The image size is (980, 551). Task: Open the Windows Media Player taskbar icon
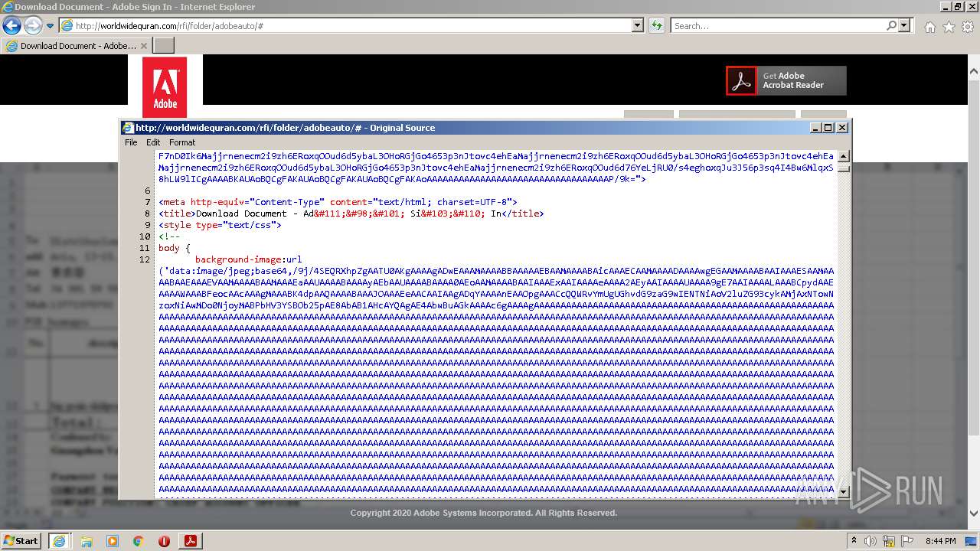113,541
